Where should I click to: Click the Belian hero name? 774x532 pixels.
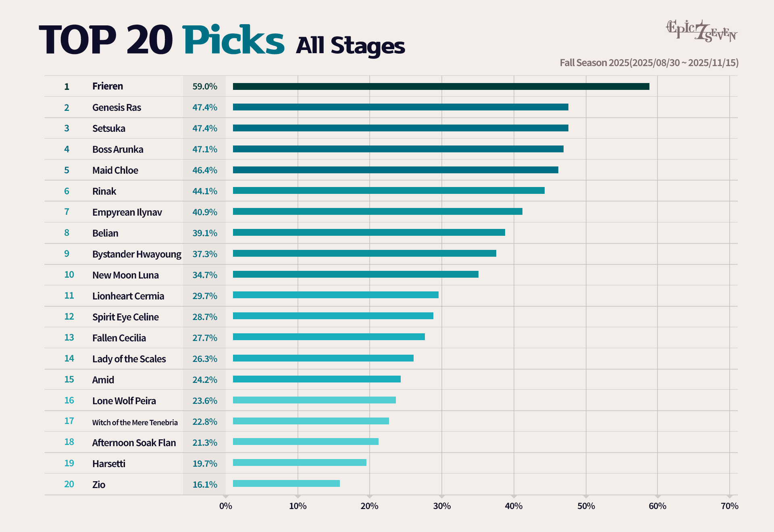(105, 233)
